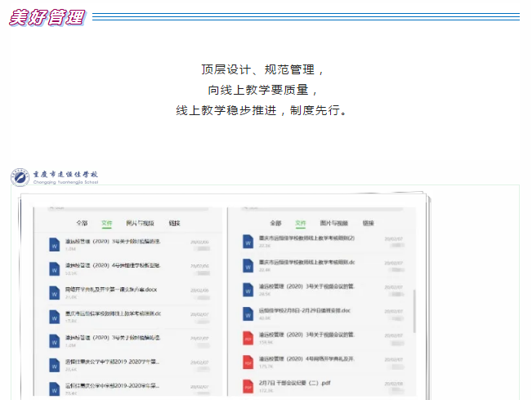Screen dimensions: 532x400
Task: Click the 美好管理 section heading
Action: pos(47,18)
